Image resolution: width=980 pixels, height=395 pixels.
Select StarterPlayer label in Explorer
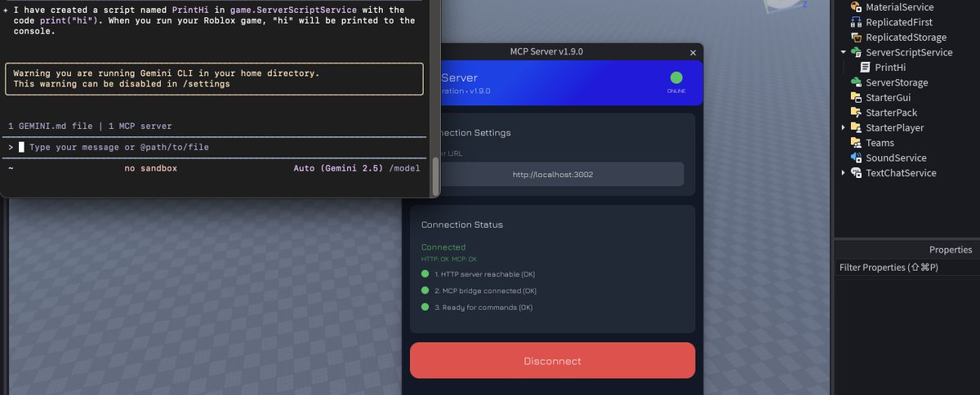(894, 128)
